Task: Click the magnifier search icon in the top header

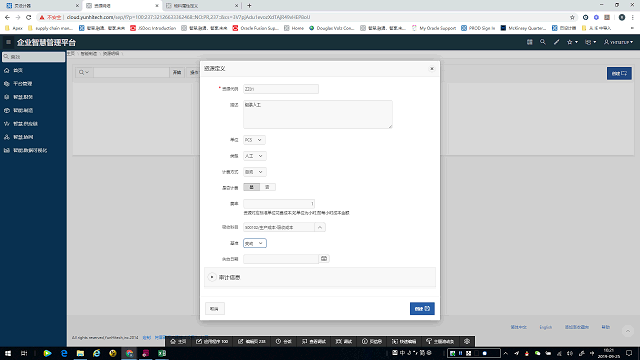Action: click(542, 42)
